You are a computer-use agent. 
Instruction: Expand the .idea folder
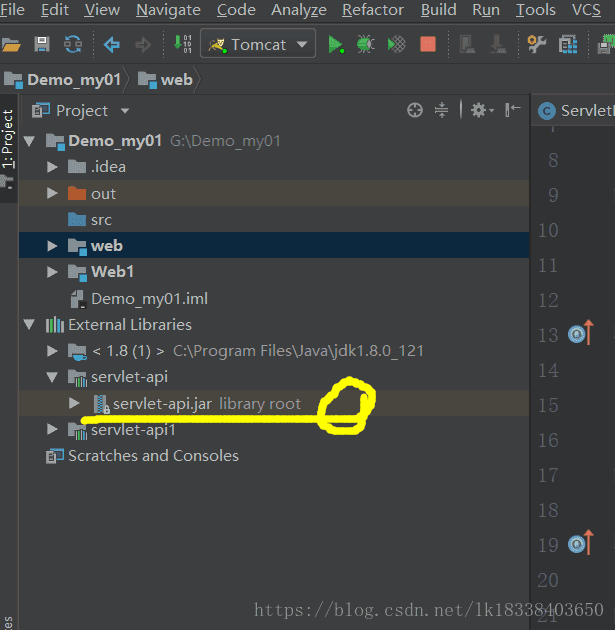tap(52, 167)
